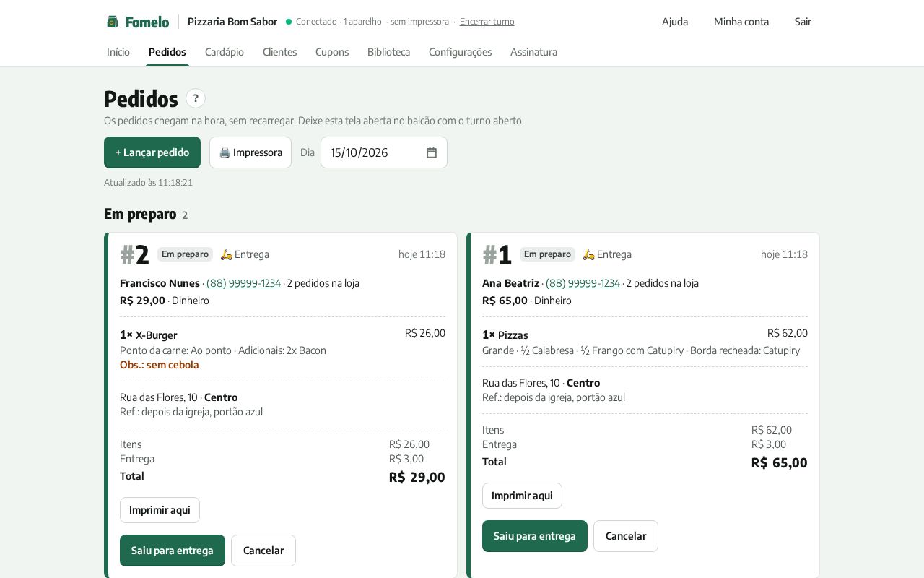Viewport: 924px width, 578px height.
Task: Click the delivery scooter icon on order #1
Action: click(x=589, y=254)
